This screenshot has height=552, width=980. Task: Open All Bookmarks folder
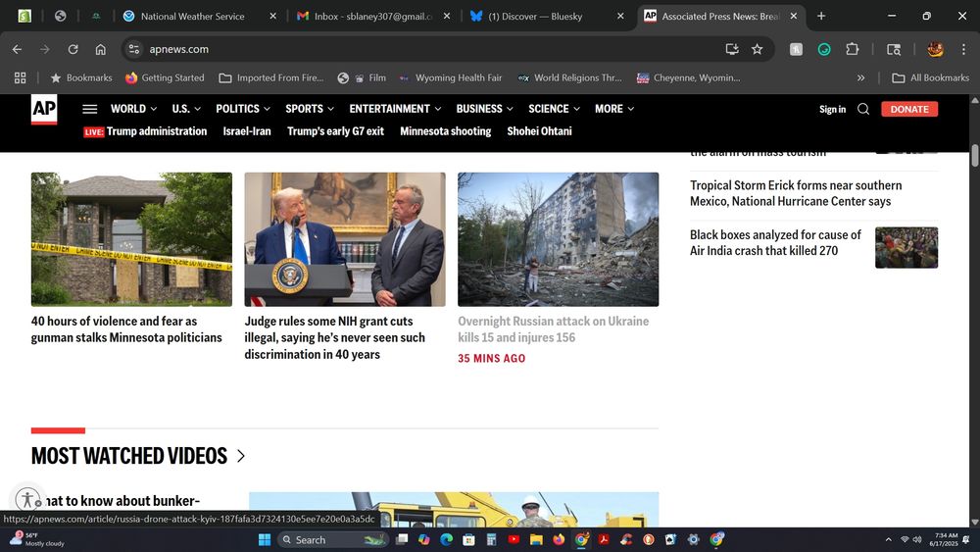point(931,77)
